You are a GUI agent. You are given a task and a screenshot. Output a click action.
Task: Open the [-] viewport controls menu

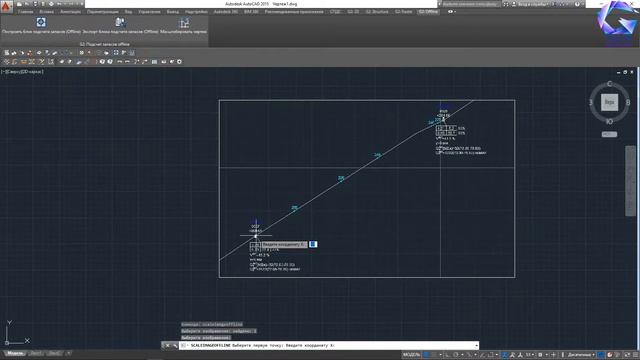(x=3, y=72)
